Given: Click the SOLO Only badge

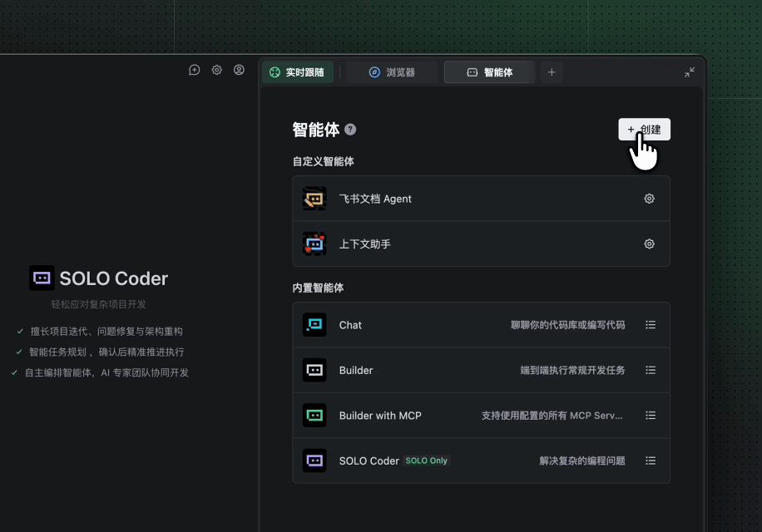Looking at the screenshot, I should pyautogui.click(x=427, y=461).
